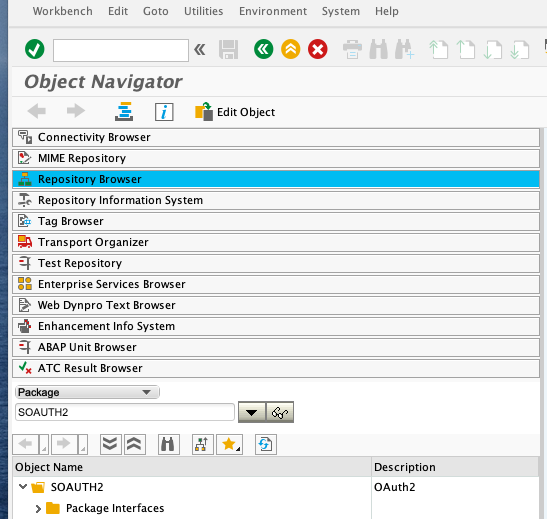The image size is (547, 519).
Task: Click the orange Exit up-arrow icon
Action: [291, 49]
